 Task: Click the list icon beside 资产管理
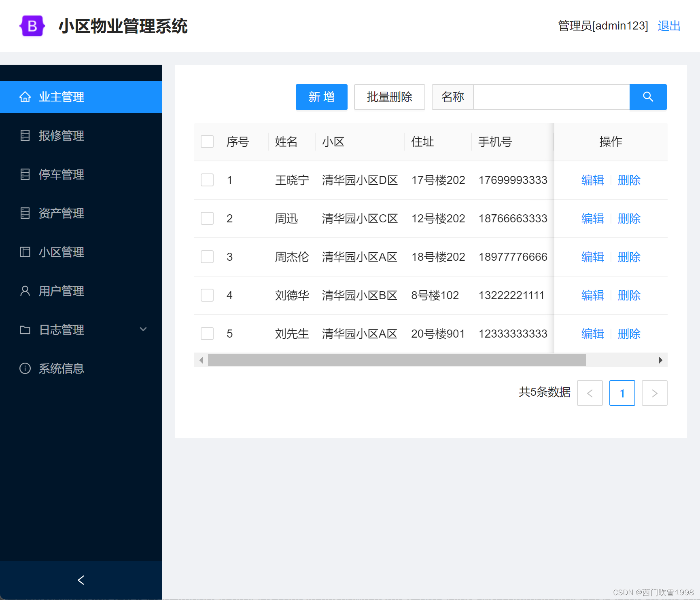click(x=25, y=213)
